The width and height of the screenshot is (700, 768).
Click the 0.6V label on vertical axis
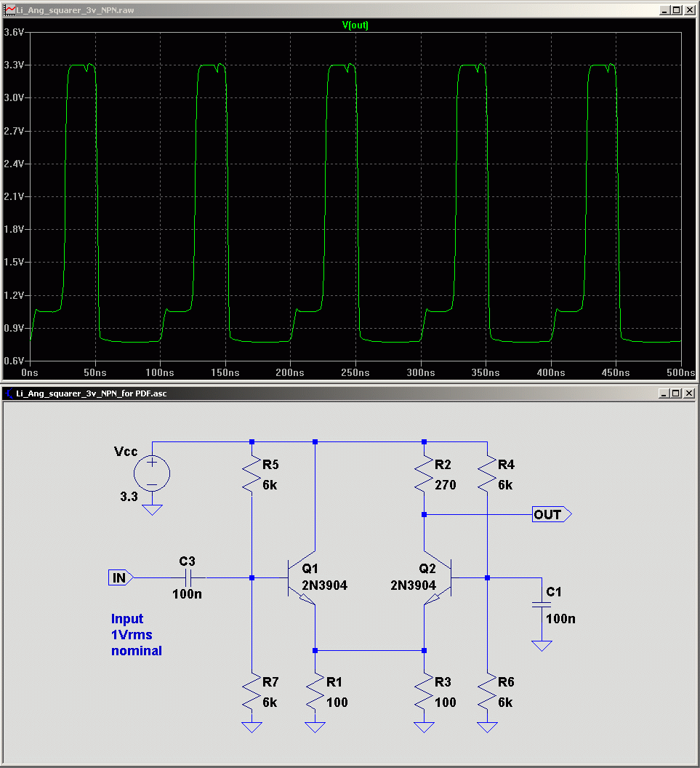click(14, 361)
